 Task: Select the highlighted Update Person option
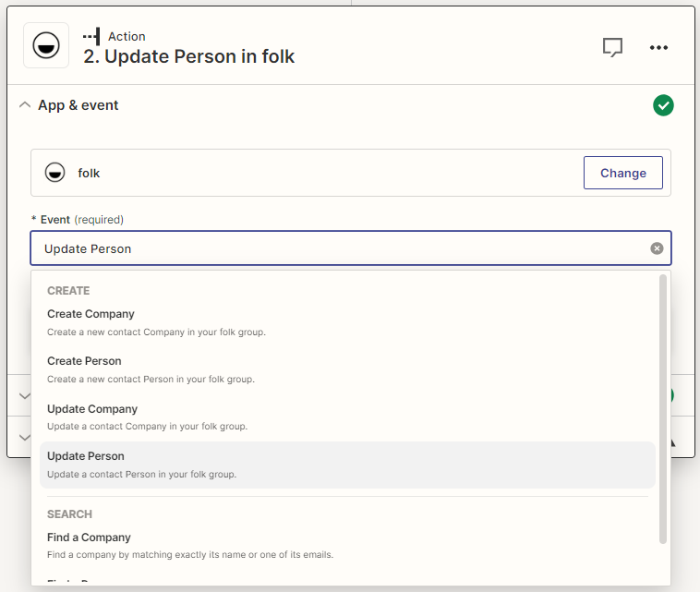[x=86, y=456]
